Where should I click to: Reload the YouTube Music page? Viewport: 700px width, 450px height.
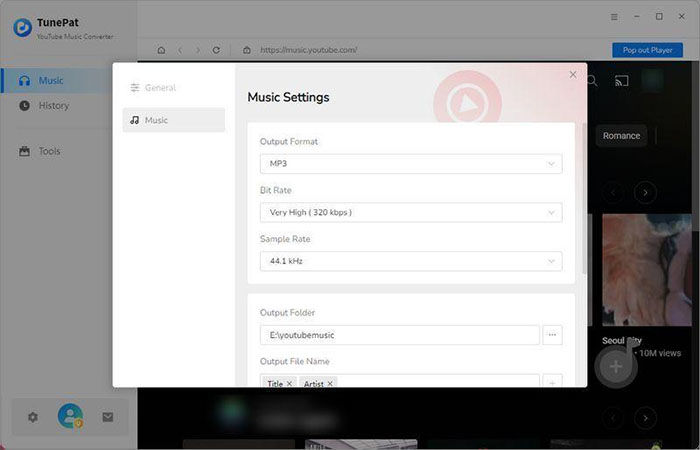(216, 50)
